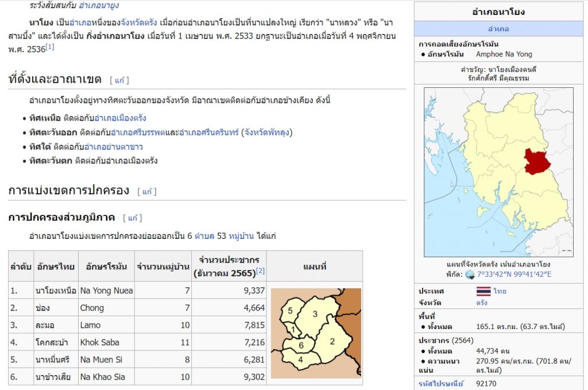Open the อำเภอย่านตาขาว link under ทิศใต้
Viewport: 588px width, 390px height.
click(114, 146)
